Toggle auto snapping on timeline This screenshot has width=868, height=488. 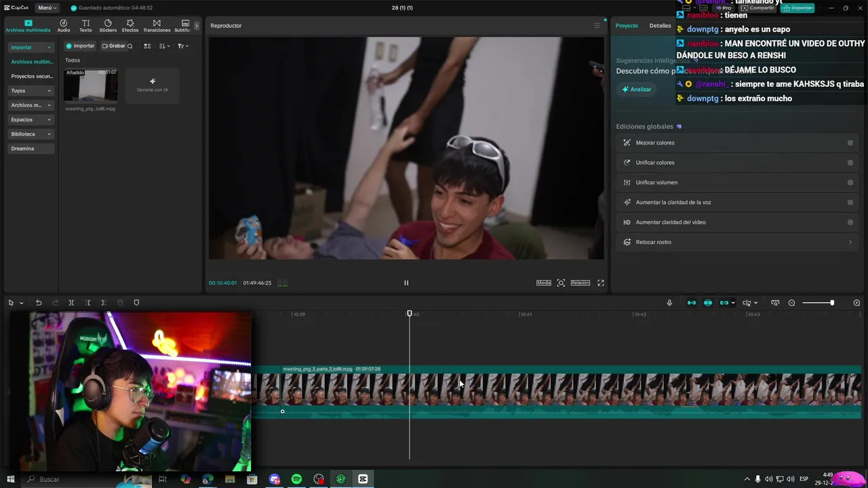(x=708, y=303)
